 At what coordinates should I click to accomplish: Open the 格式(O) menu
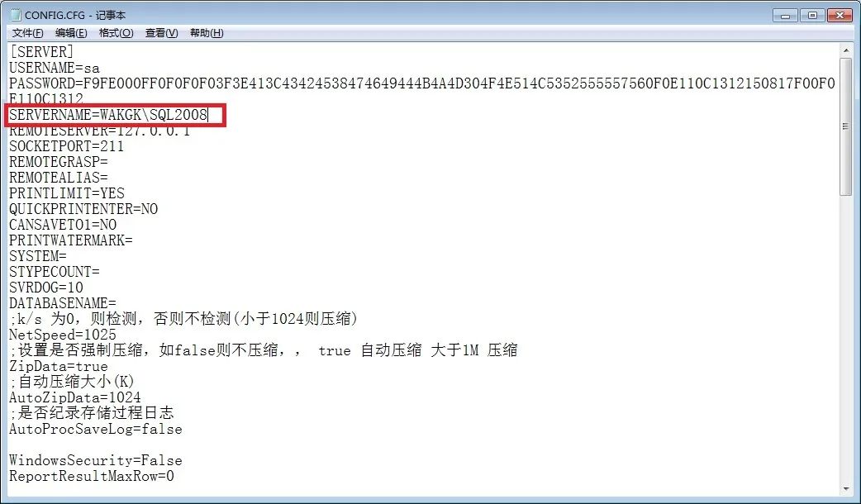[x=116, y=33]
